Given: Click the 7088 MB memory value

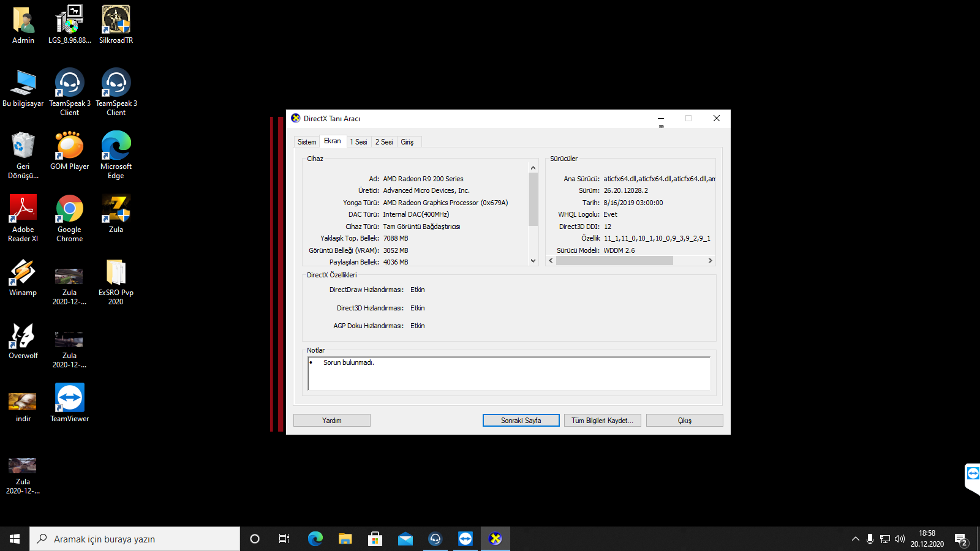Looking at the screenshot, I should 396,238.
